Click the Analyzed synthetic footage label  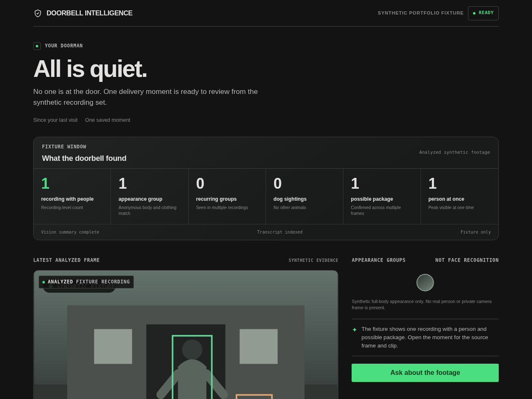pos(454,153)
